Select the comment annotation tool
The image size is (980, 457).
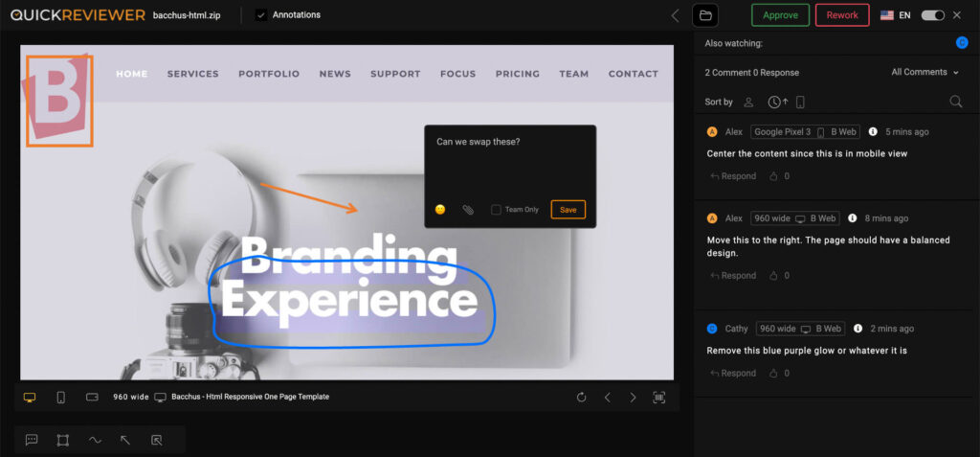(x=32, y=440)
